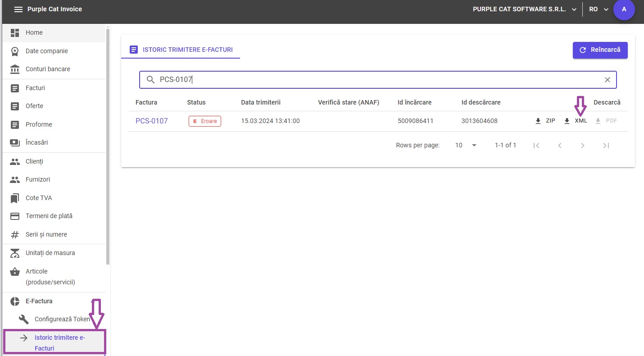Open the company selector dropdown
Image resolution: width=644 pixels, height=356 pixels.
coord(525,9)
